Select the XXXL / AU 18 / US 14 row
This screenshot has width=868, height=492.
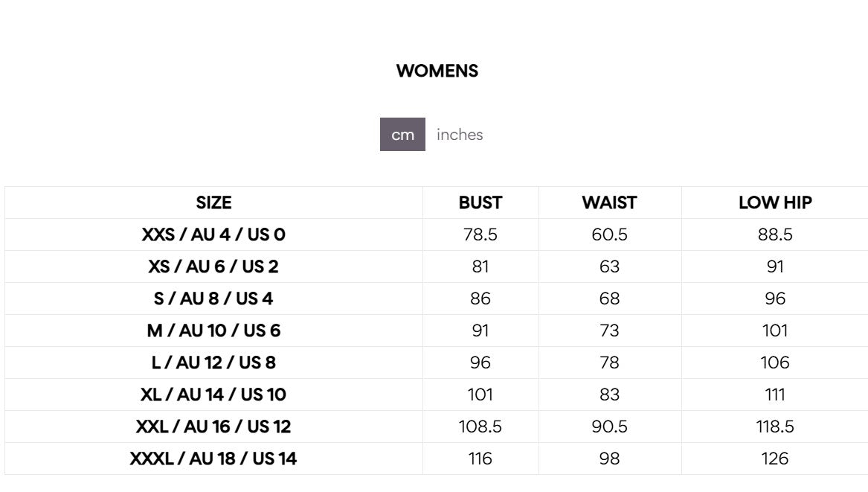[213, 459]
